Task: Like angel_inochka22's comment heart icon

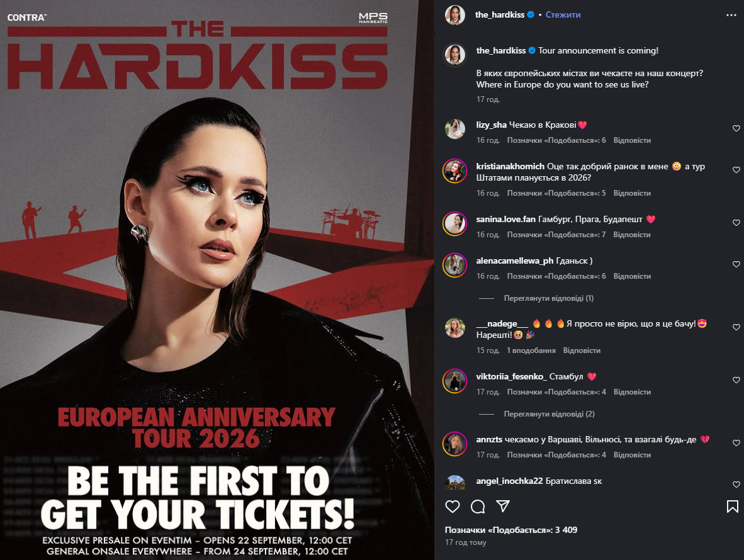Action: pos(736,484)
